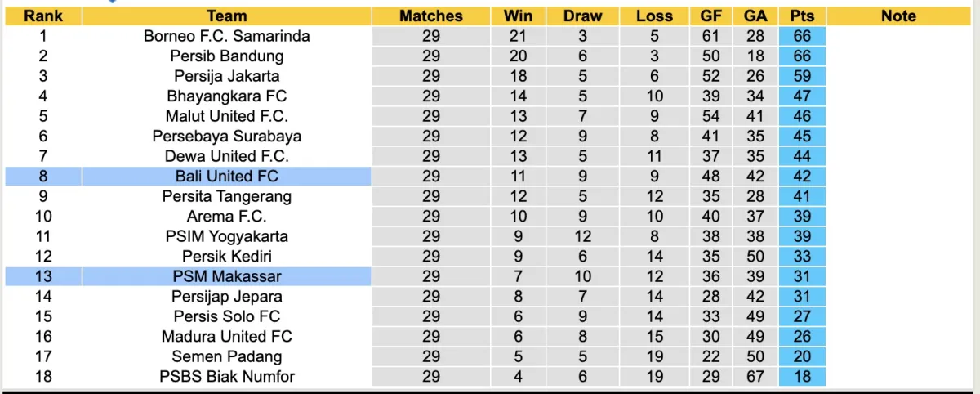
Task: Select the Win column header
Action: (x=518, y=16)
